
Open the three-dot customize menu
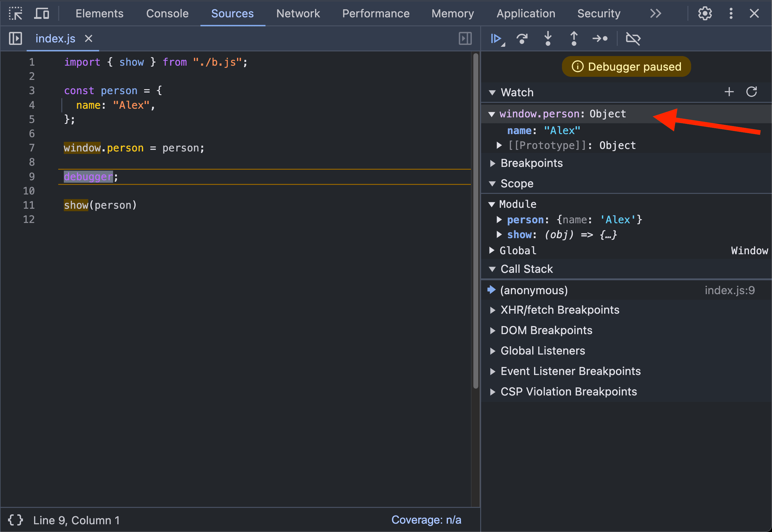tap(731, 14)
